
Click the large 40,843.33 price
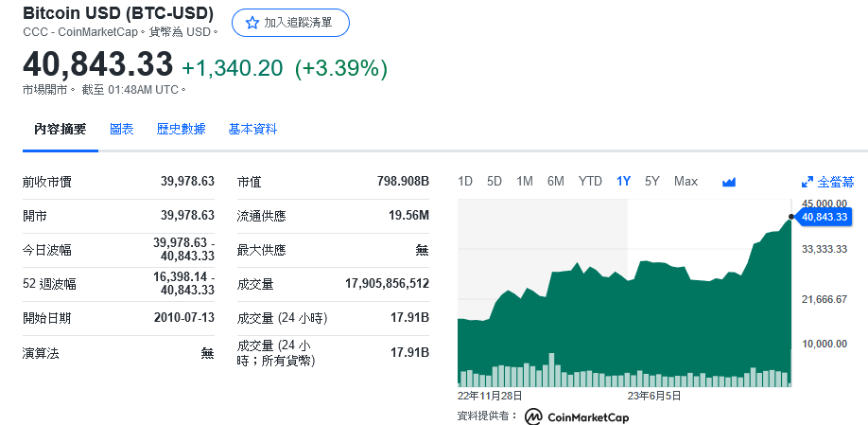[x=98, y=64]
